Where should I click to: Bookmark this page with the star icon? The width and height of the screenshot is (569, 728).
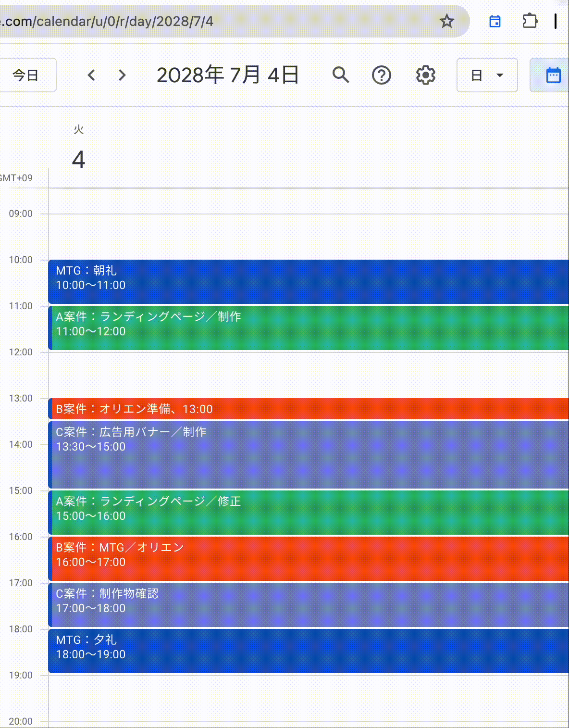click(447, 21)
